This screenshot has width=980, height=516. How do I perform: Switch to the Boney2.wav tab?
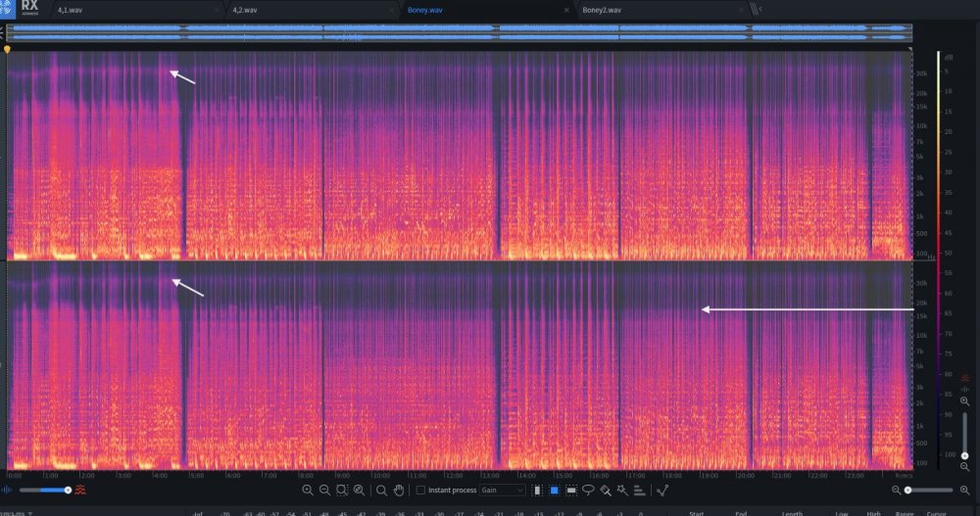(602, 10)
